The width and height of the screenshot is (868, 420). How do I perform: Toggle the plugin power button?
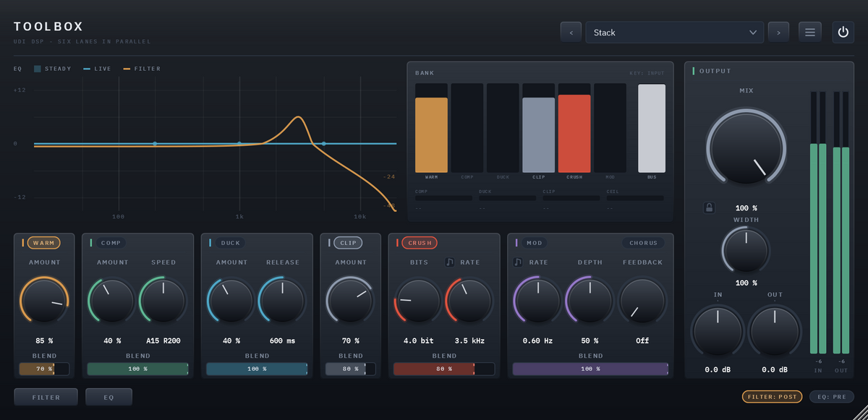(x=843, y=33)
